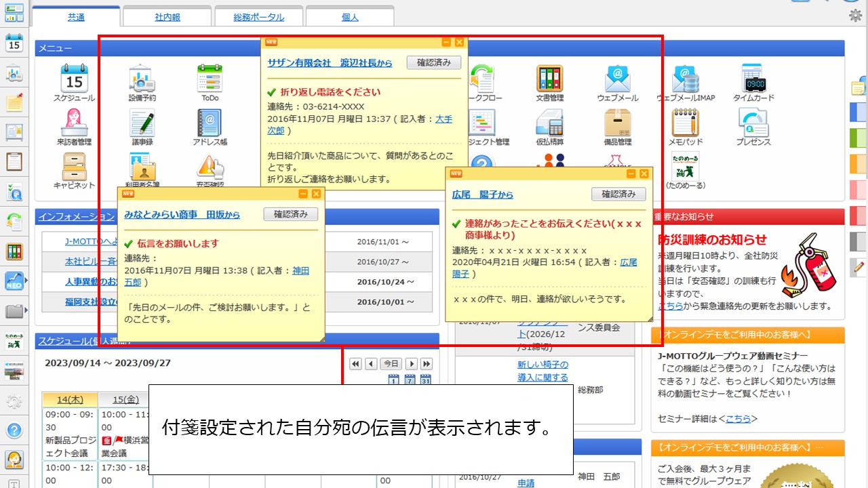Open サザン有限会社 渡辺社長から message link
The height and width of the screenshot is (488, 868).
point(330,62)
